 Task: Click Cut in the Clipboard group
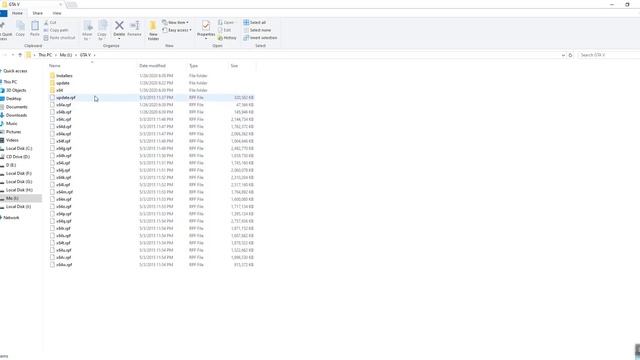(50, 22)
